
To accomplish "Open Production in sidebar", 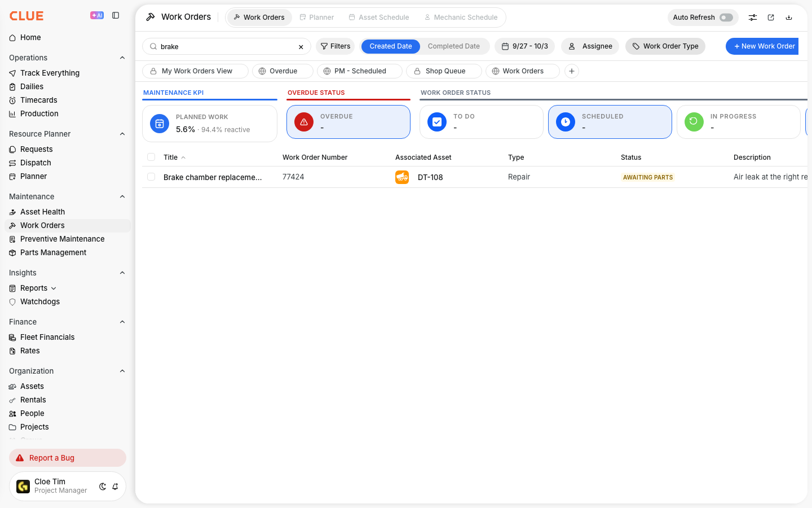I will pos(39,113).
